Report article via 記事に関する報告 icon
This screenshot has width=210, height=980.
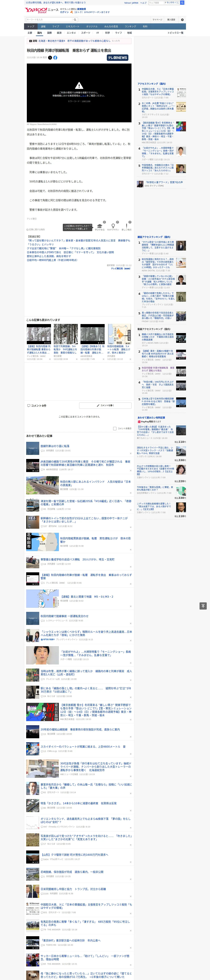pyautogui.click(x=35, y=229)
